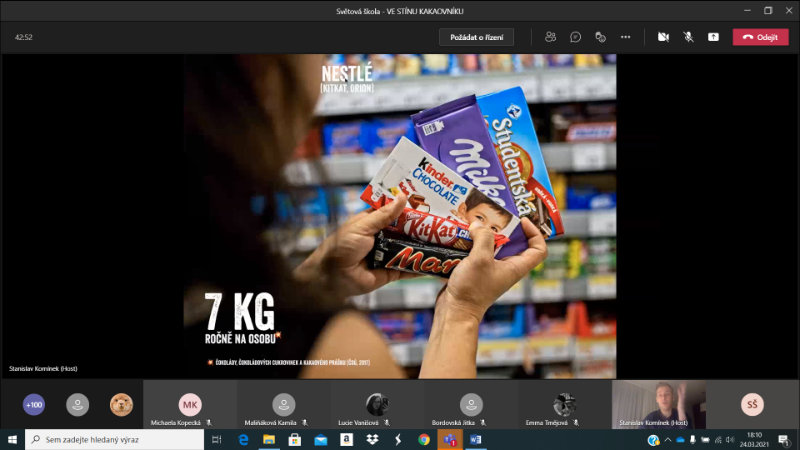
Task: Open the meeting chat conversation
Action: pos(575,37)
